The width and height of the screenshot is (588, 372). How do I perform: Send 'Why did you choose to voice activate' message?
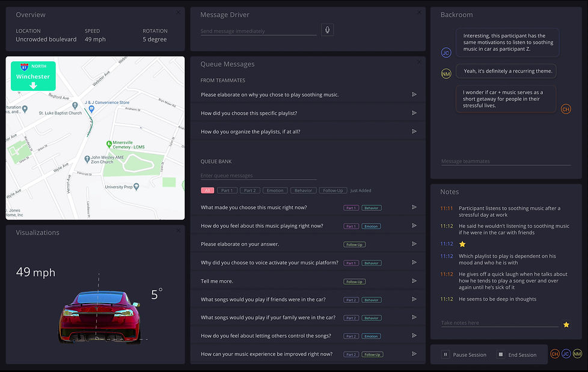click(414, 262)
